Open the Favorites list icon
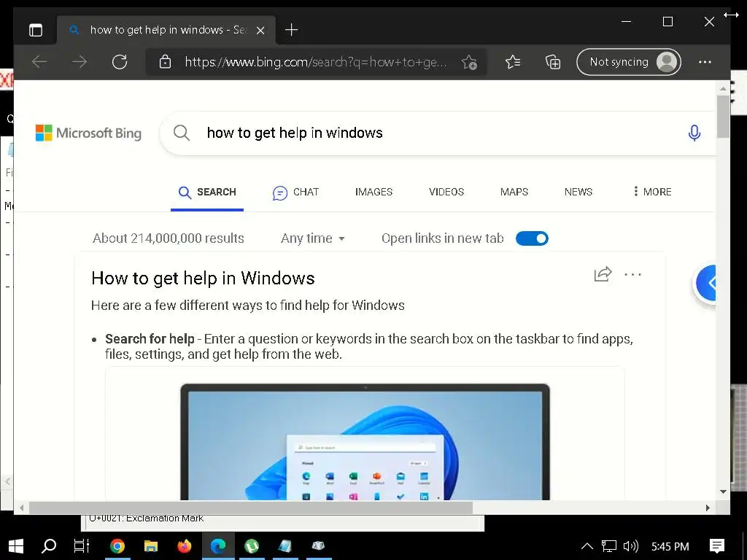Screen dimensions: 747x560 click(513, 62)
